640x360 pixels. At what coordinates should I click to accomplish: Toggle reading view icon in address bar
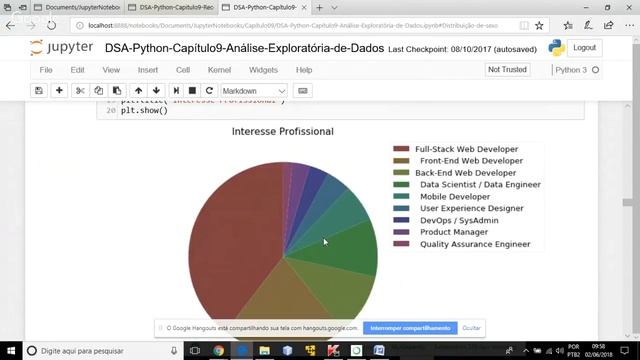(x=524, y=26)
